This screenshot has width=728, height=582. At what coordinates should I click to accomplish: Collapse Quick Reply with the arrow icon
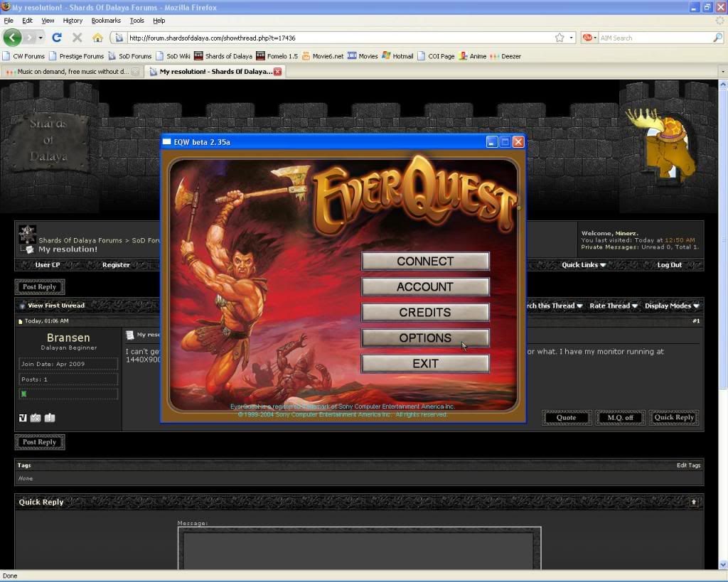pyautogui.click(x=694, y=502)
